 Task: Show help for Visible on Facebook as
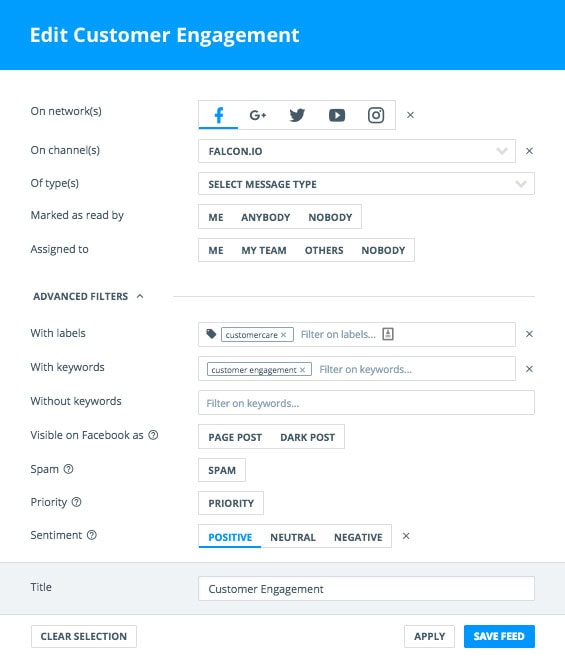(154, 435)
